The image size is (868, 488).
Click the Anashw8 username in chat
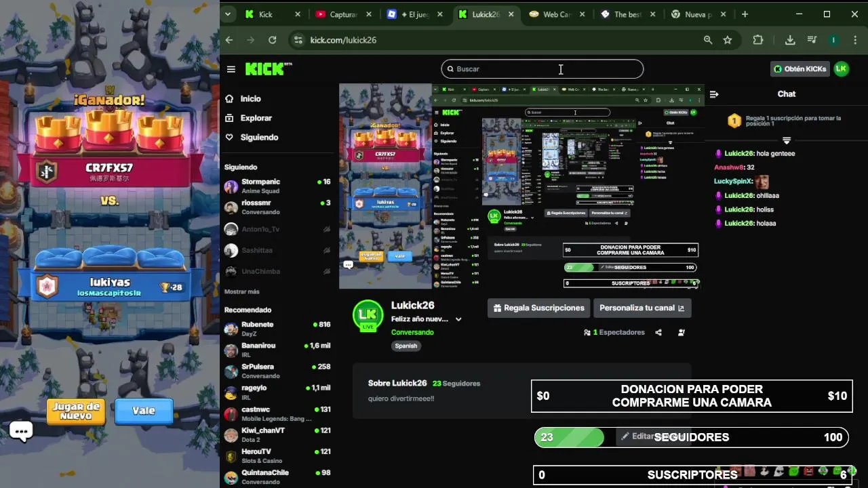click(x=729, y=167)
